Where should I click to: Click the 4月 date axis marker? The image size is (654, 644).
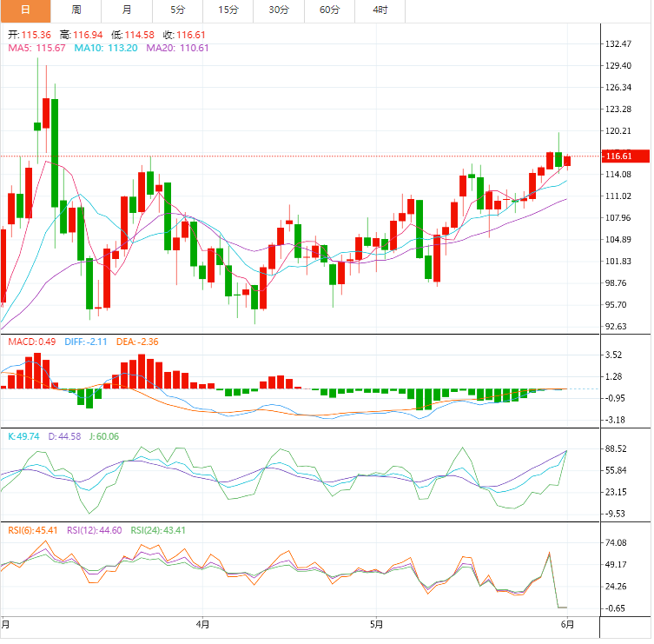click(x=202, y=624)
